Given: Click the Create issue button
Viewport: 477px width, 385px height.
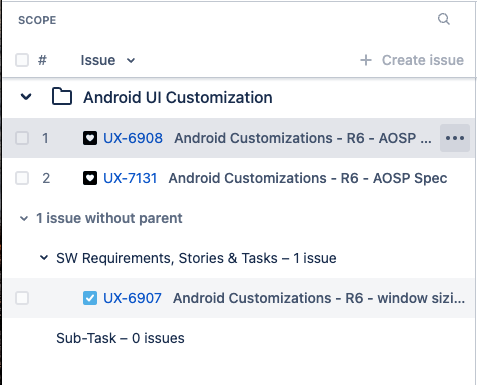Looking at the screenshot, I should 412,60.
